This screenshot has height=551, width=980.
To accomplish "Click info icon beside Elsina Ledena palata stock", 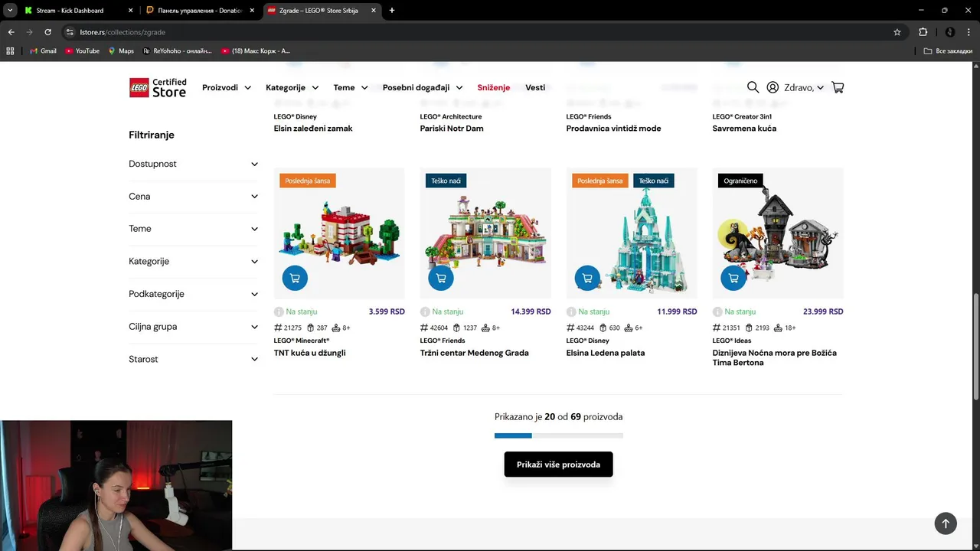I will coord(571,311).
